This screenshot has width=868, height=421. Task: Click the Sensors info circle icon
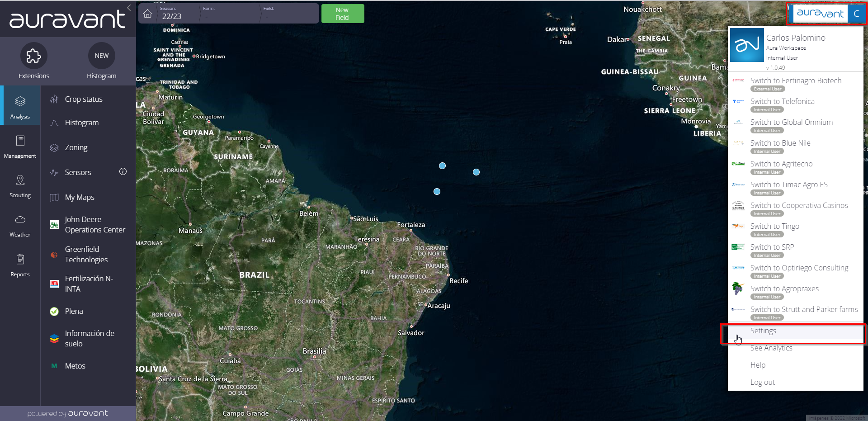(123, 171)
